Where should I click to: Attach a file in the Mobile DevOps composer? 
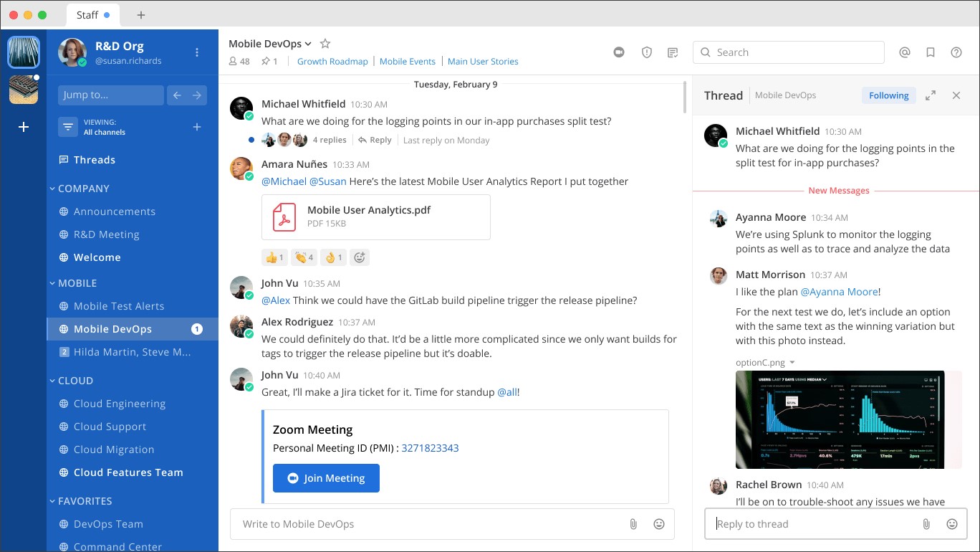coord(633,524)
